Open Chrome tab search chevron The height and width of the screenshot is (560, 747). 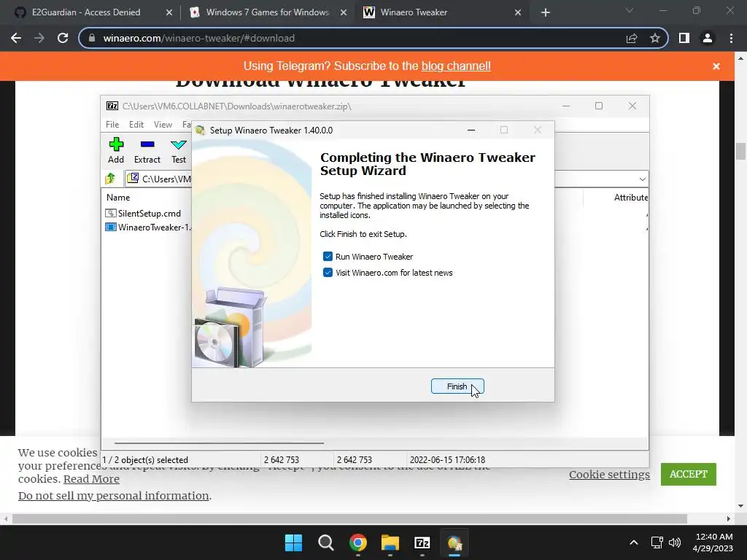coord(630,10)
